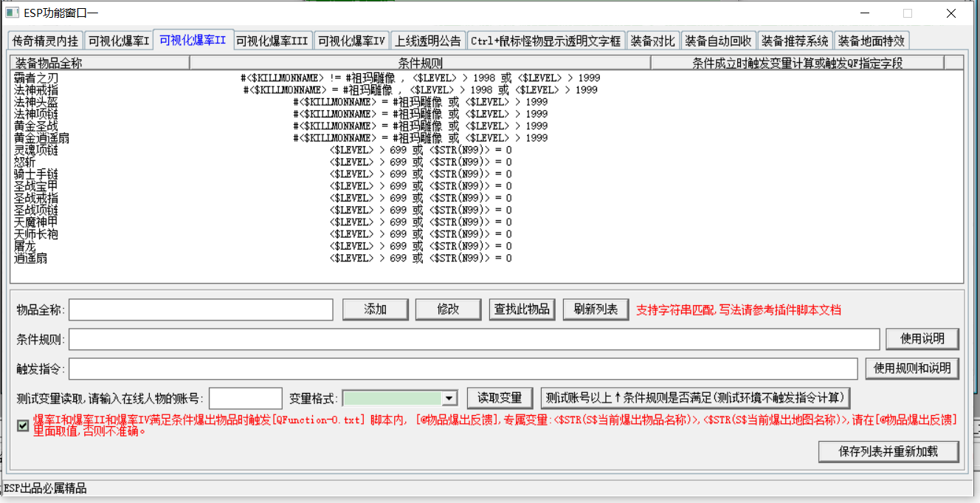Open the 装备自动回收 tab

(718, 41)
